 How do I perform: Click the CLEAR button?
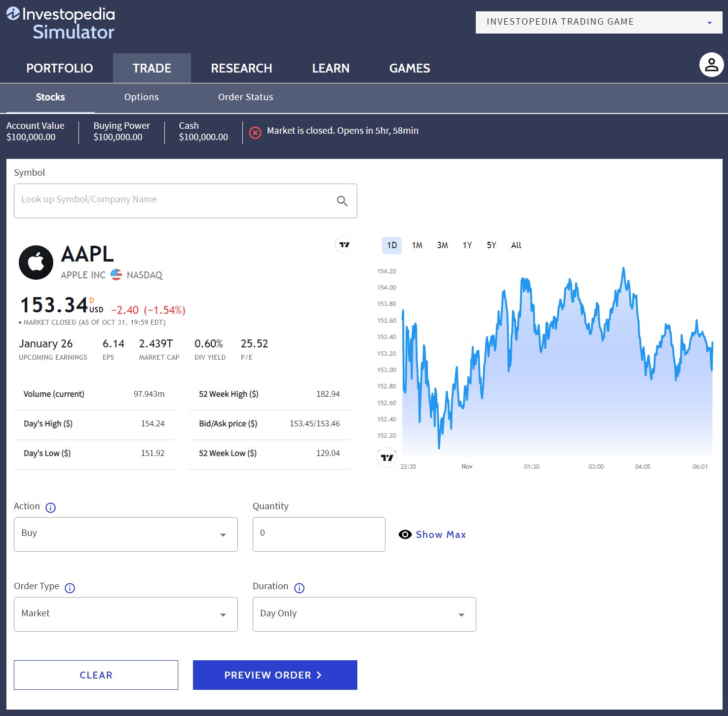[96, 675]
